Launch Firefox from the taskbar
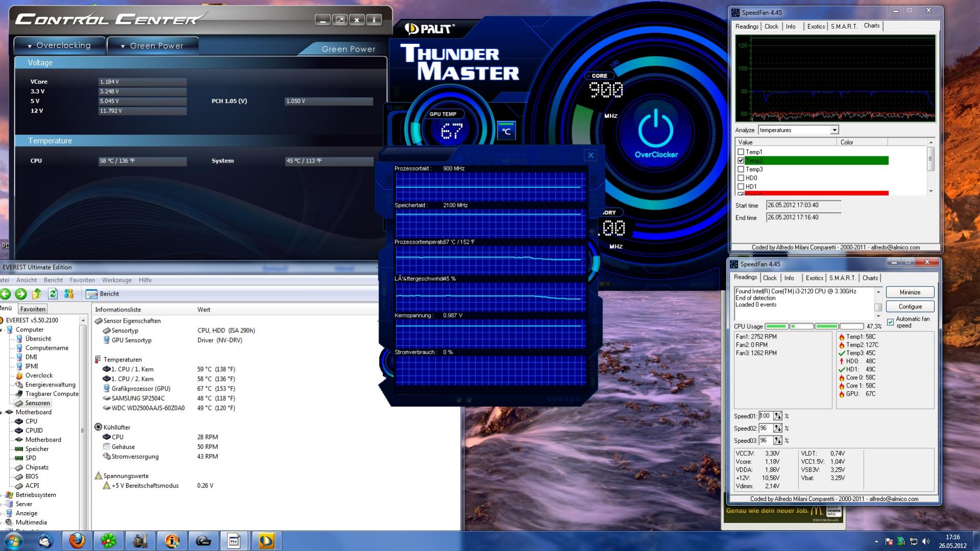980x551 pixels. pos(77,541)
